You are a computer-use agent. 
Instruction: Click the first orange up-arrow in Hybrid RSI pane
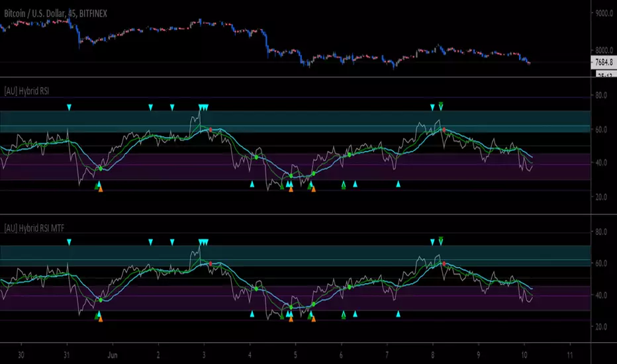[x=101, y=189]
